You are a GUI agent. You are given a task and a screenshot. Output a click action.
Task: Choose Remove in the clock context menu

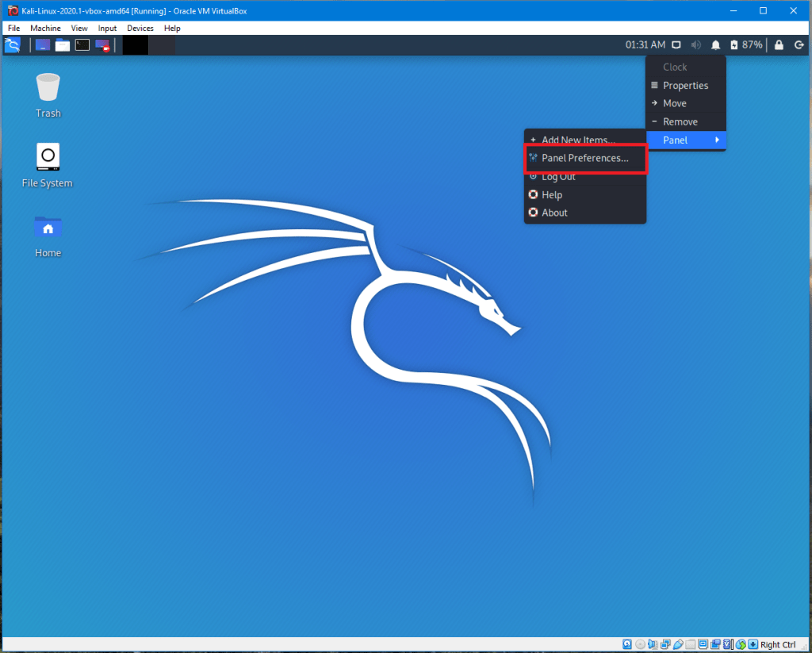pos(680,122)
